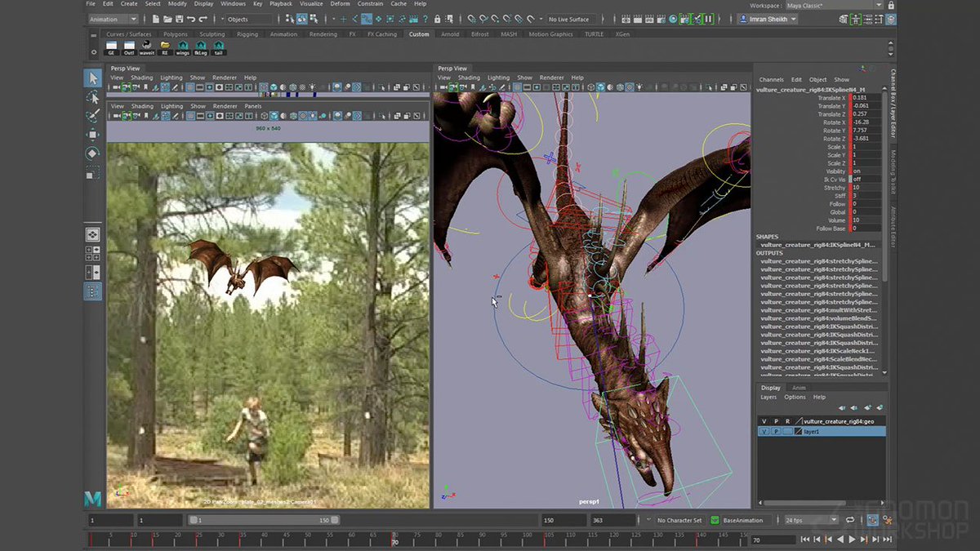Toggle playback P box for layer1
980x551 pixels.
(776, 431)
